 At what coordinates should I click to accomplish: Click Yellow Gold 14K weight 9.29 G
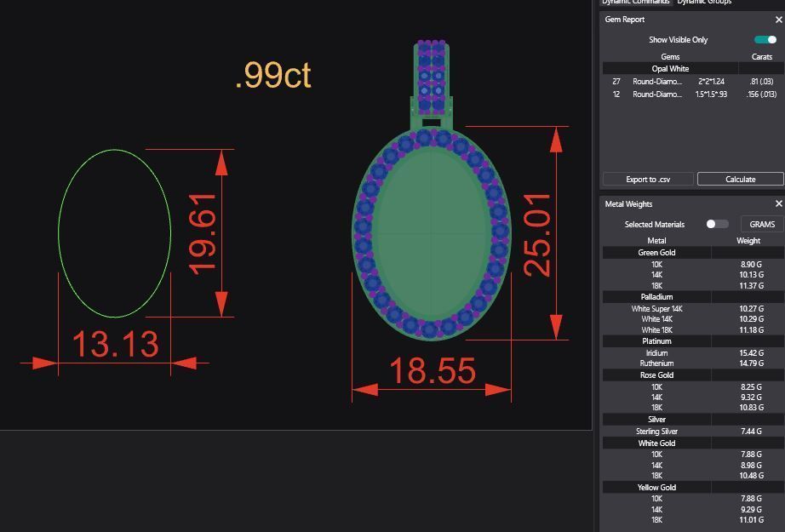(752, 510)
